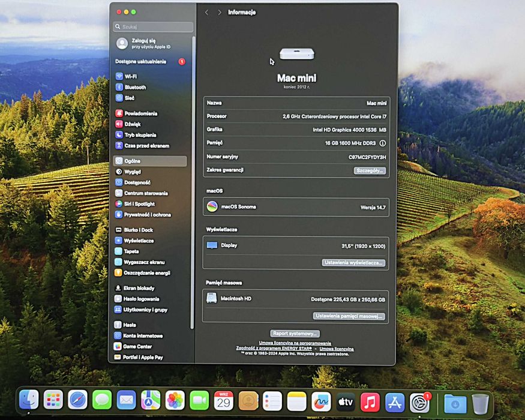Open Contacts from the Dock

click(248, 401)
